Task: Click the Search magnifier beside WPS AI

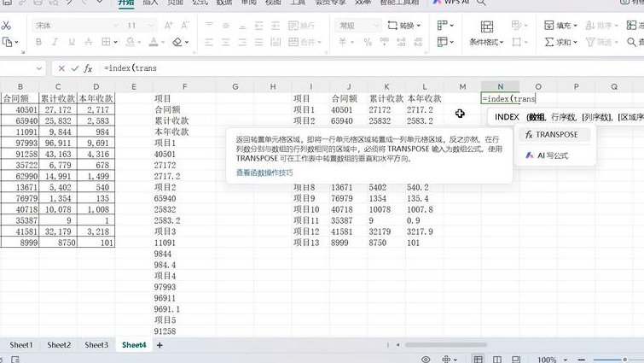Action: coord(481,3)
